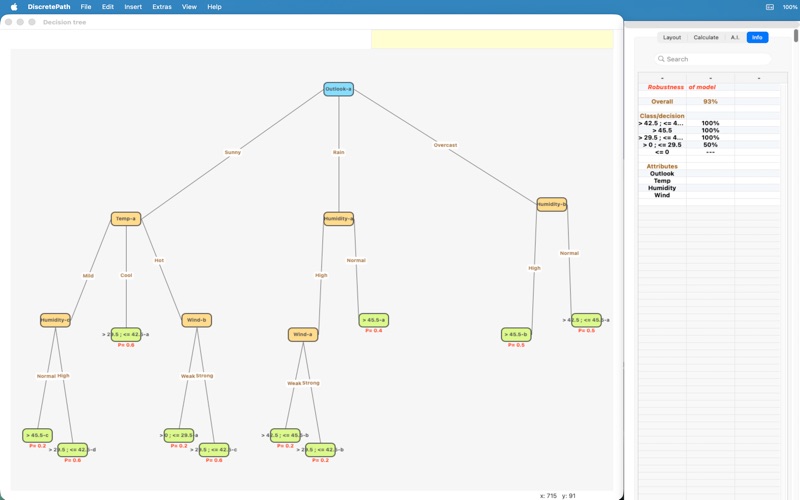Open the File menu
Screen dimensions: 800x500
(x=86, y=7)
